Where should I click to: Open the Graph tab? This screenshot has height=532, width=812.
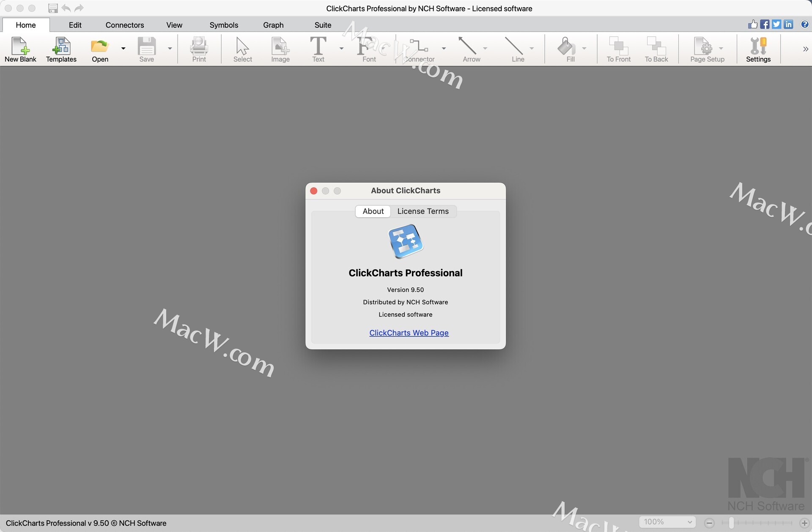[x=273, y=25]
